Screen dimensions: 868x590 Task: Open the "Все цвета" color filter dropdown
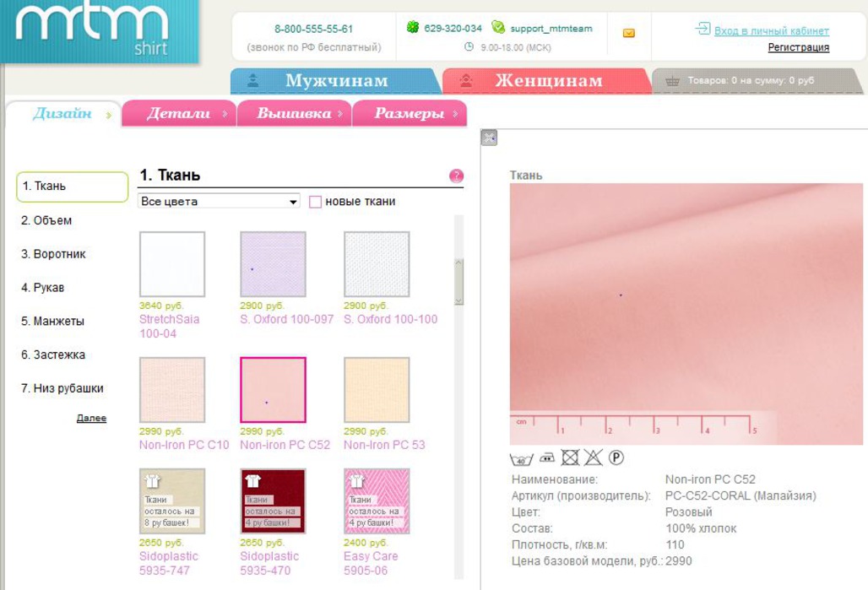(x=219, y=202)
